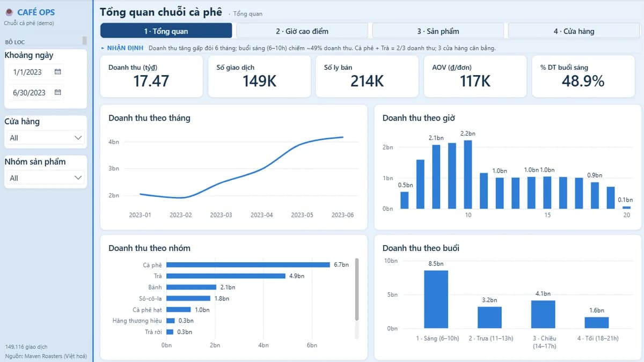Viewport: 644px width, 362px height.
Task: Select the Số ly bán 214K card
Action: tap(367, 76)
